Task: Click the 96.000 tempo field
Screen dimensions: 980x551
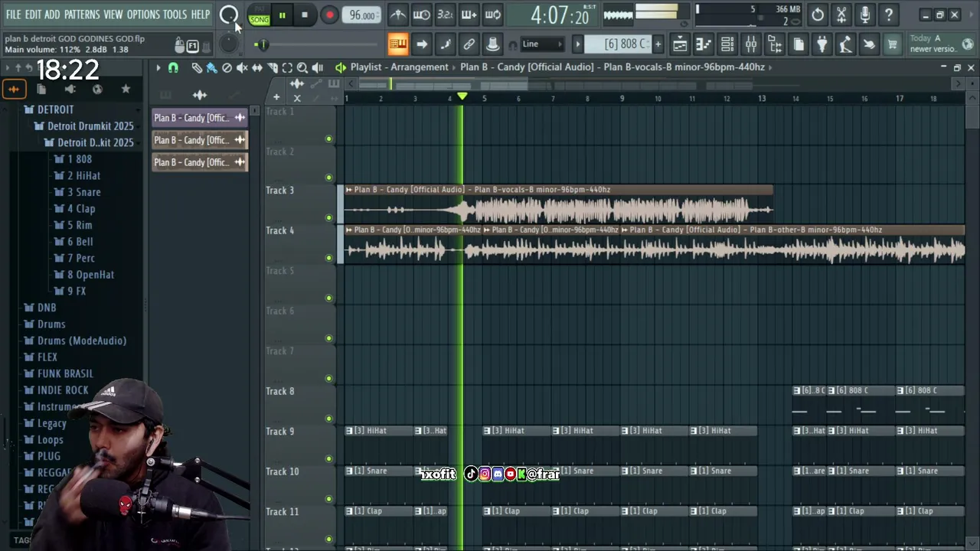Action: pos(361,15)
